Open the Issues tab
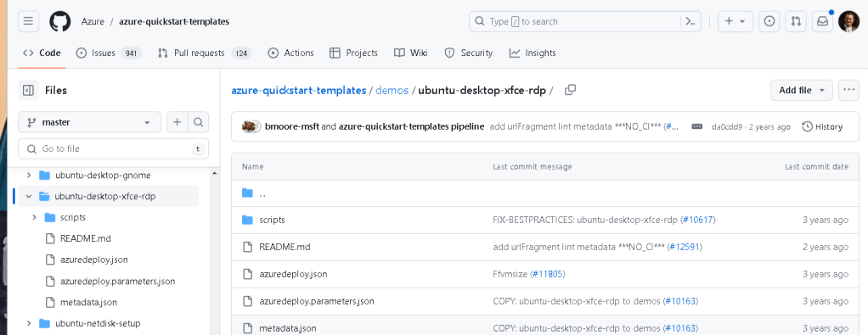Viewport: 868px width, 335px height. 109,53
